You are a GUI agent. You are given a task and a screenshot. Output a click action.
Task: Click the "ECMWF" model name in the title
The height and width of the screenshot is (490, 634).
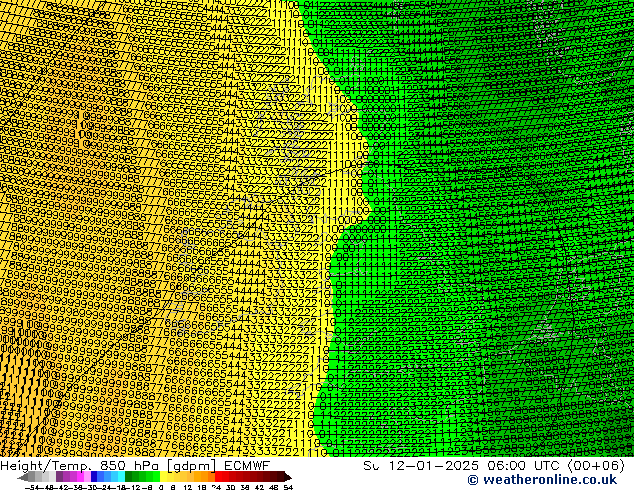(247, 466)
